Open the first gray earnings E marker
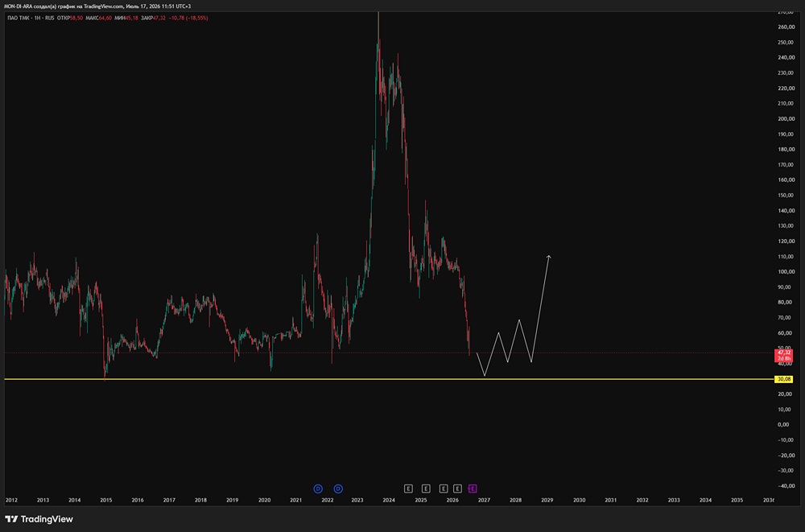This screenshot has width=805, height=532. point(408,489)
